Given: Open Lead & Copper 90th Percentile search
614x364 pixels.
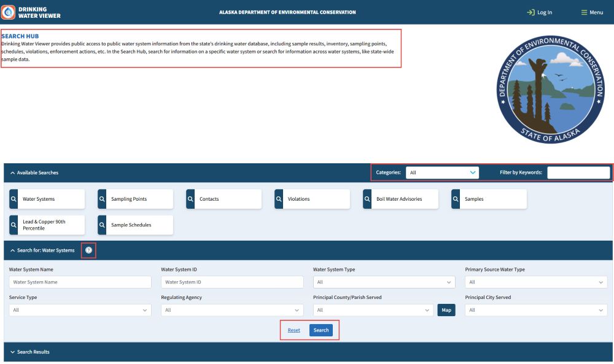Looking at the screenshot, I should (x=47, y=225).
